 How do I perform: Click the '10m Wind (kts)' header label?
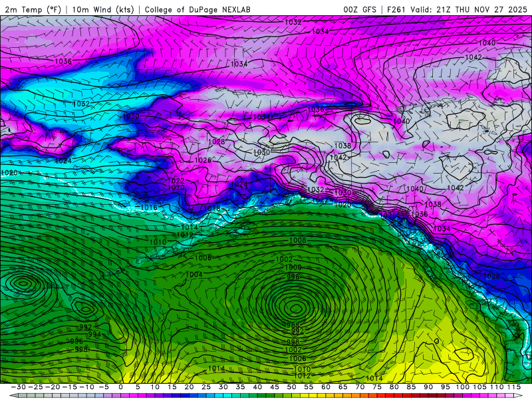pyautogui.click(x=103, y=9)
